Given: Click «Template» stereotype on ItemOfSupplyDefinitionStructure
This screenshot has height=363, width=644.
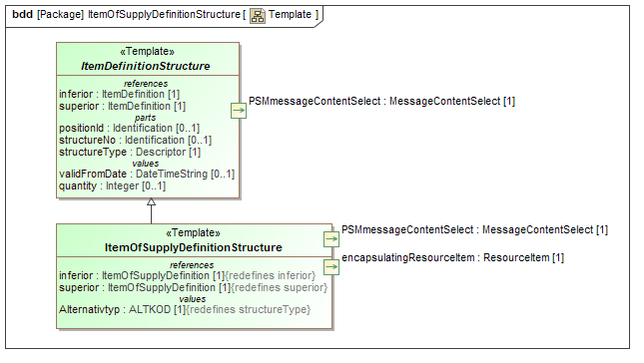Looking at the screenshot, I should (193, 233).
